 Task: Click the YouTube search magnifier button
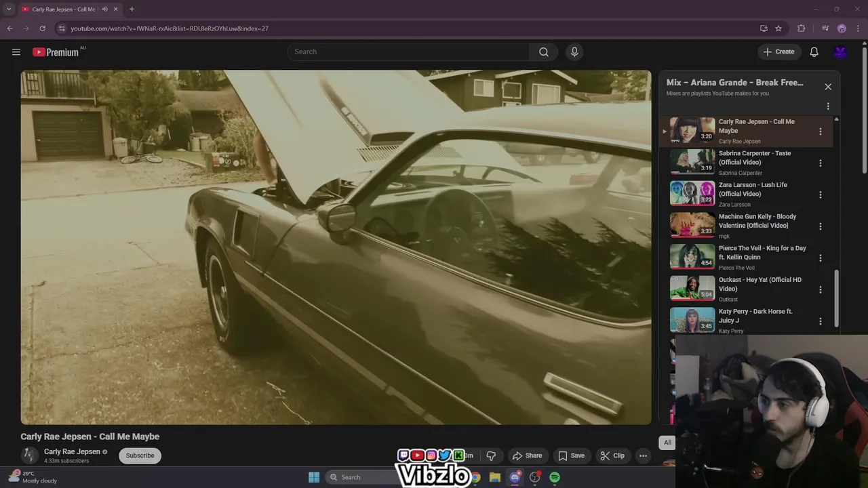coord(544,52)
